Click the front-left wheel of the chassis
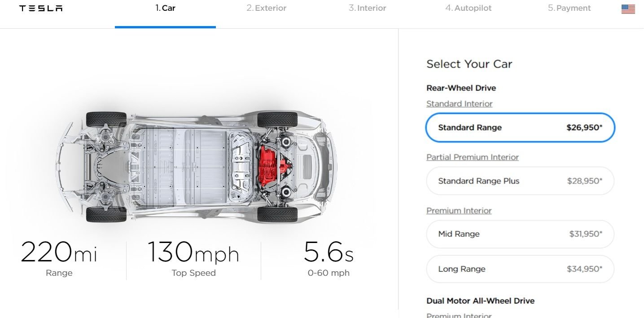The image size is (644, 318). tap(106, 119)
